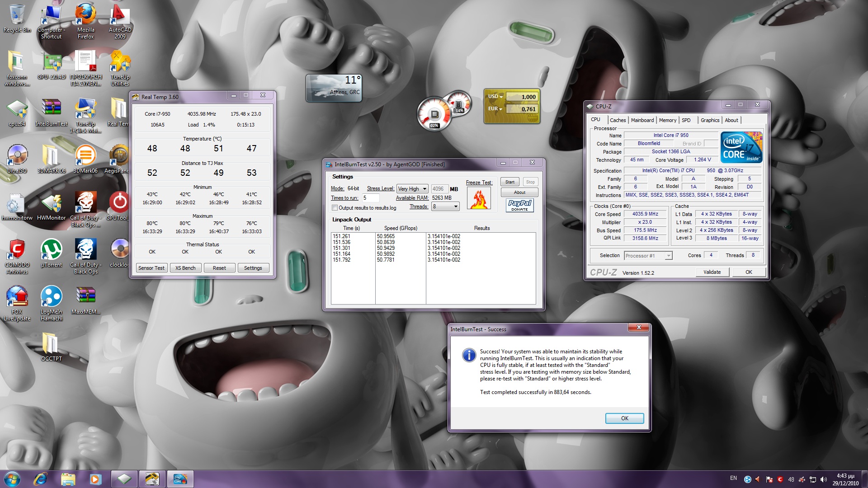Open the Recycle Bin desktop icon

click(17, 18)
